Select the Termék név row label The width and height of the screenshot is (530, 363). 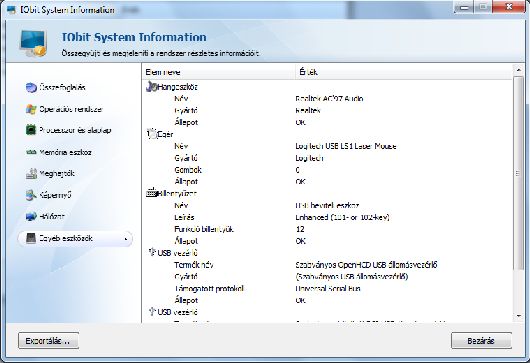194,264
